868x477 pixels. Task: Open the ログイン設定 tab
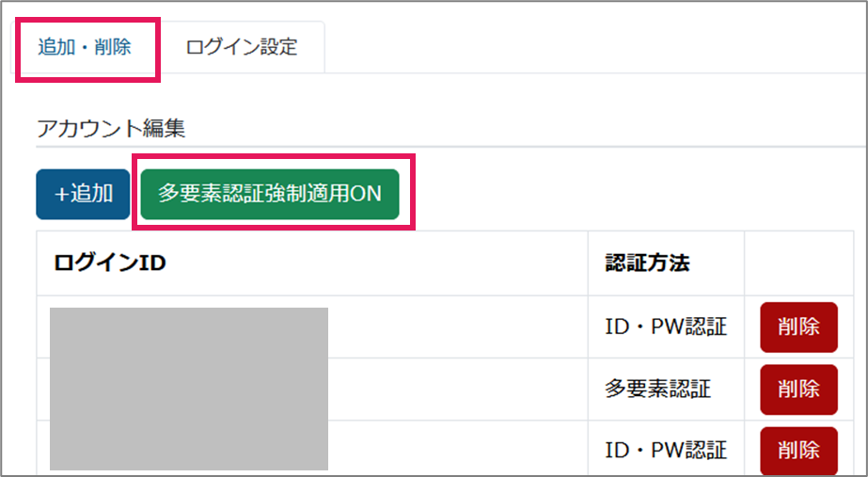(x=242, y=47)
